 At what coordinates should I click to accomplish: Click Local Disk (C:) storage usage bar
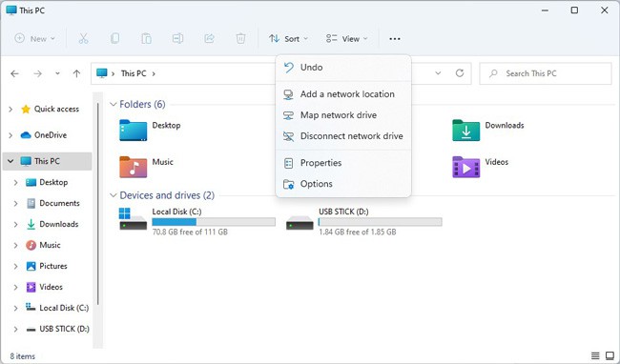pos(214,222)
